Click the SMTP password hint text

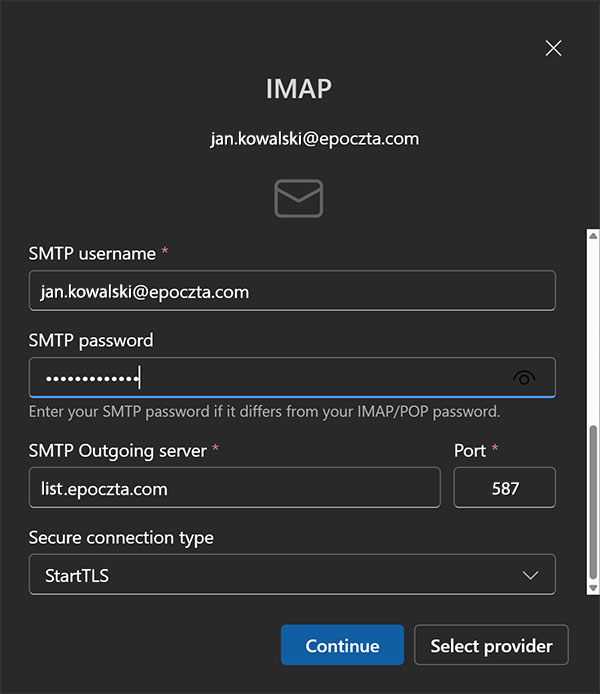264,411
